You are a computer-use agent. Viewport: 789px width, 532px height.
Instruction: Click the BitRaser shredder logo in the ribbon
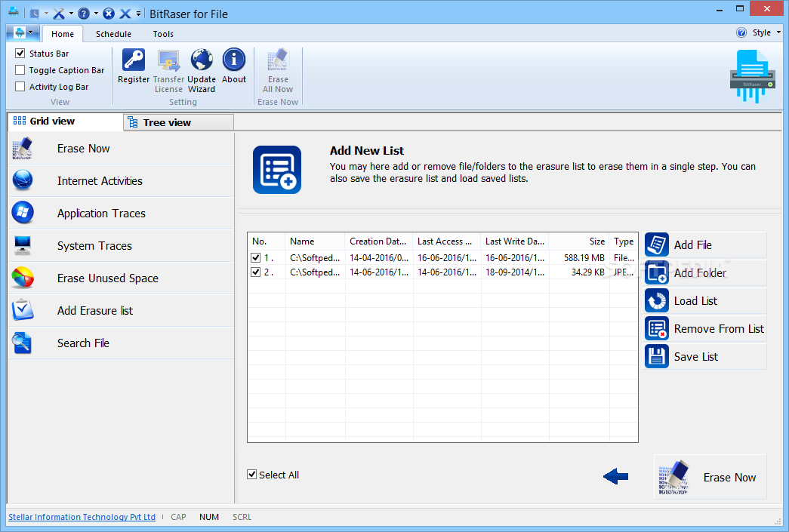(752, 76)
